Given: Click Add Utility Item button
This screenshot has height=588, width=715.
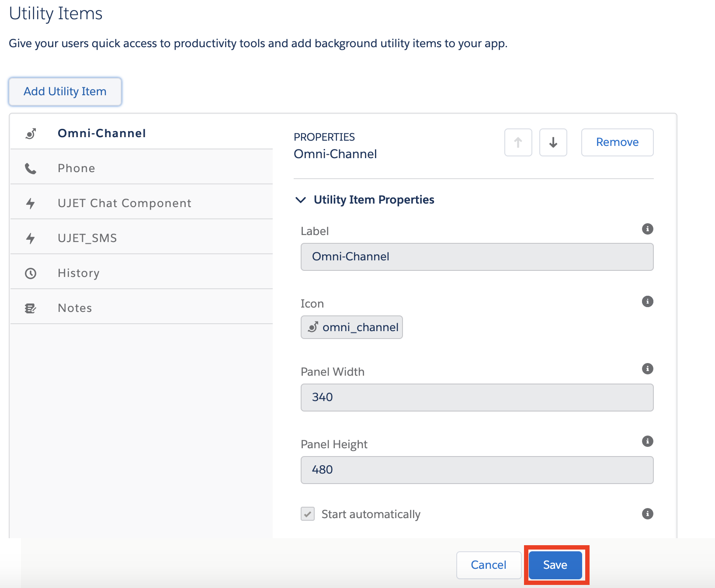Looking at the screenshot, I should 65,91.
